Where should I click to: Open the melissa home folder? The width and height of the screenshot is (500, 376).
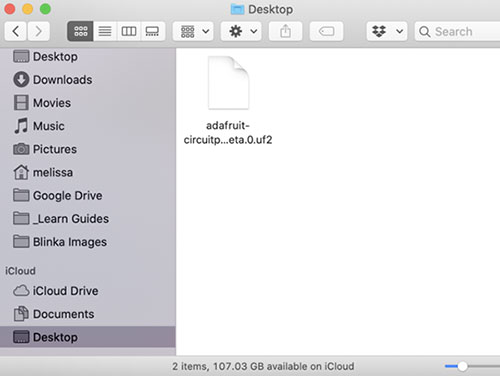[x=88, y=172]
